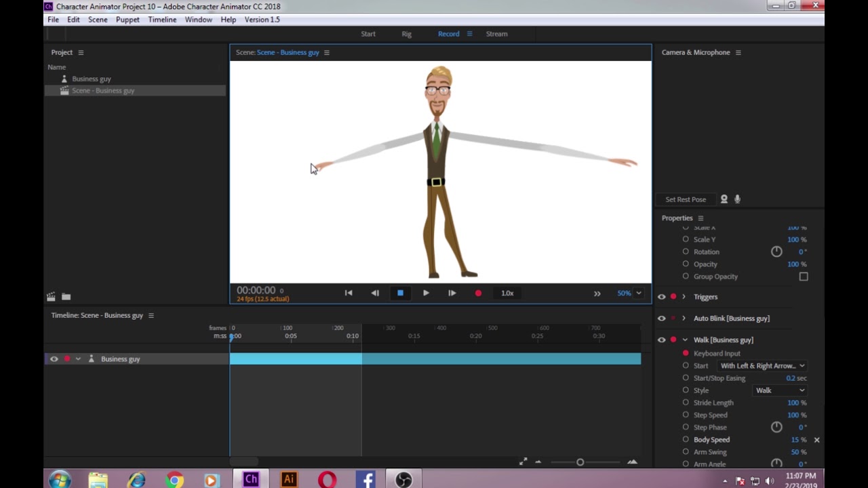This screenshot has width=868, height=488.
Task: Step forward one frame
Action: 452,293
